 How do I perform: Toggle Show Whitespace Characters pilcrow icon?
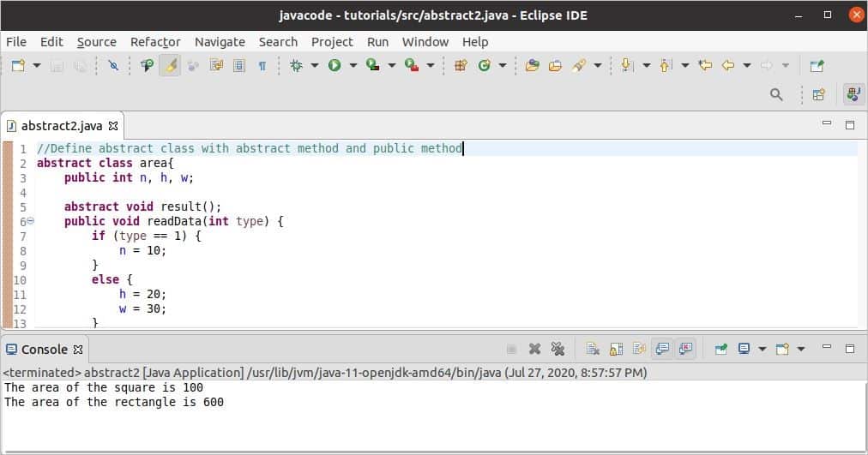point(262,66)
